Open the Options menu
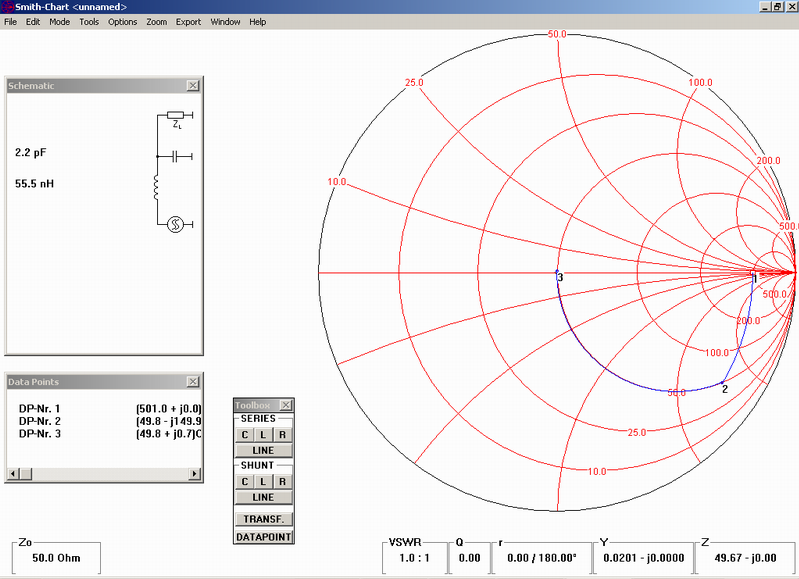 coord(122,22)
